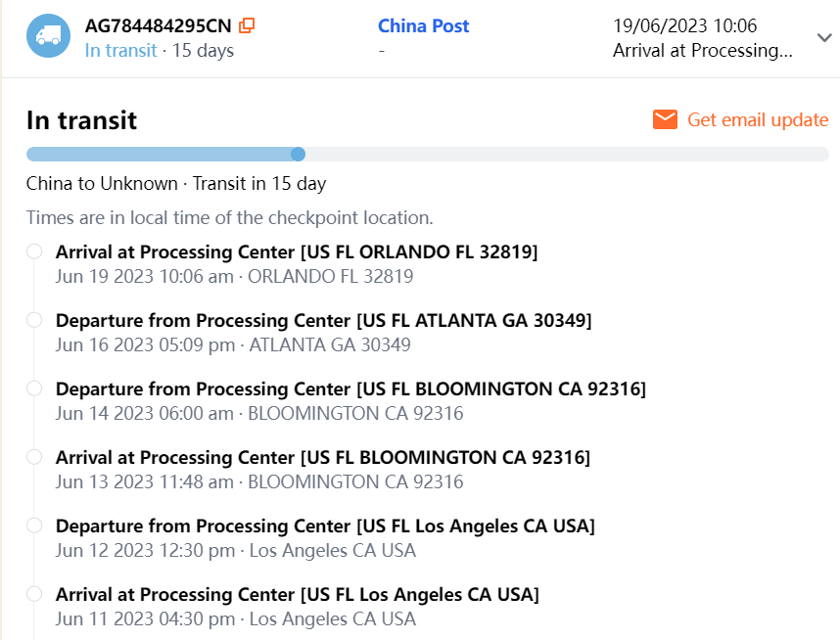
Task: Click the In transit section heading
Action: pos(81,120)
